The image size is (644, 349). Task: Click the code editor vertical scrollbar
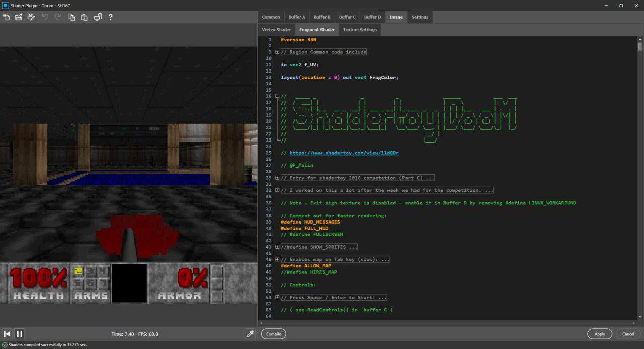pos(640,177)
